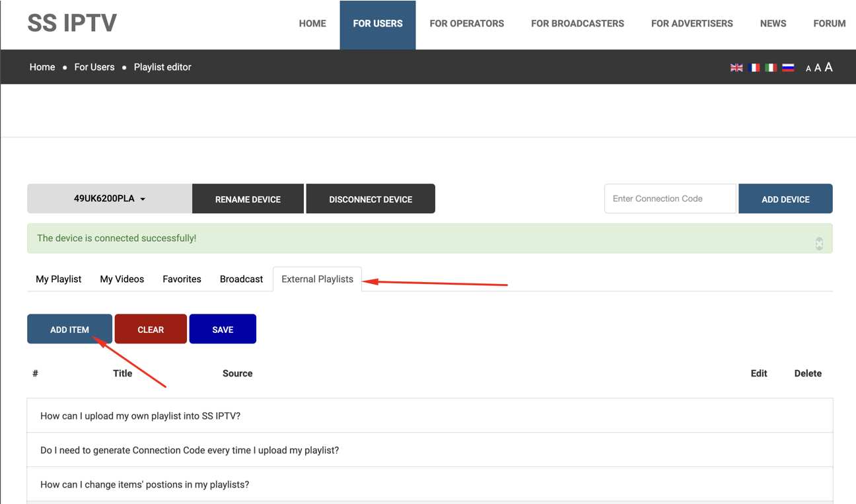Viewport: 856px width, 504px height.
Task: Select the External Playlists tab
Action: tap(318, 279)
